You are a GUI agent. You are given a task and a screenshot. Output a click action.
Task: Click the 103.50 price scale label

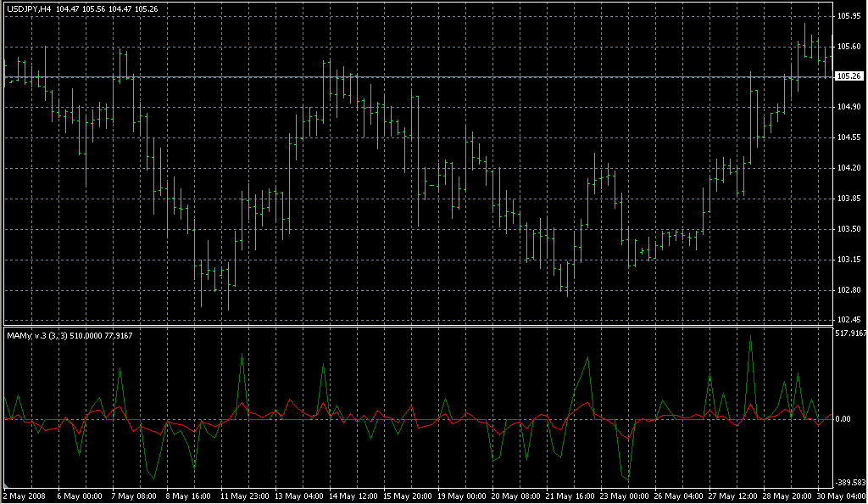pyautogui.click(x=849, y=229)
